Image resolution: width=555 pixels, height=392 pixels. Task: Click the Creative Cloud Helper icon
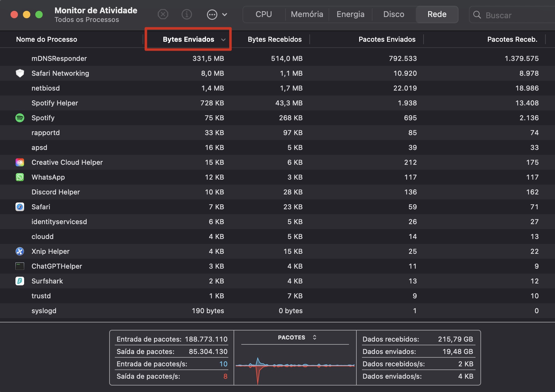20,162
